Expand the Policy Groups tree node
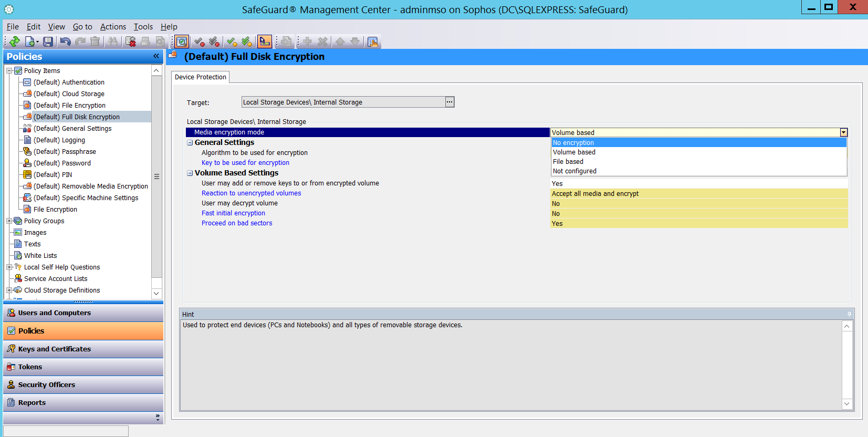This screenshot has height=437, width=868. click(9, 221)
